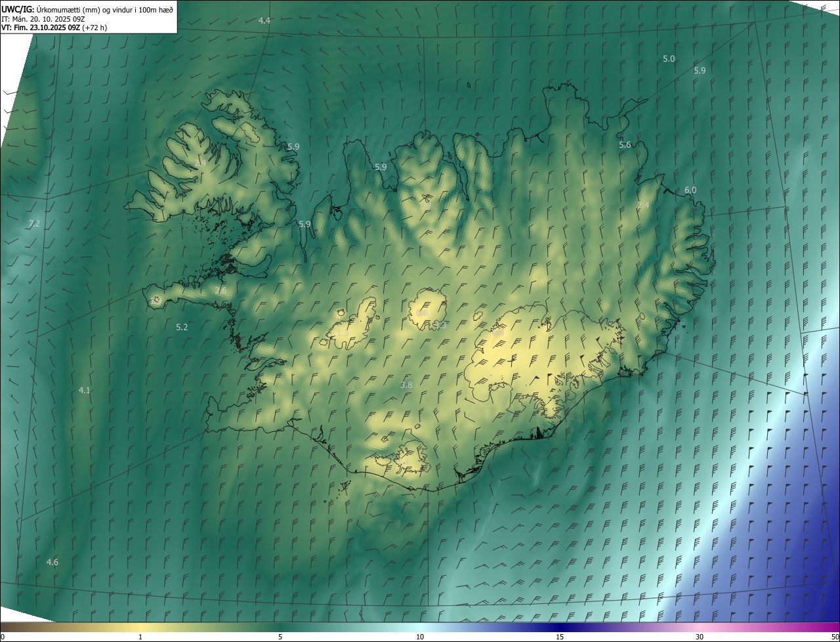Click the 7.2 value label on the map
This screenshot has width=840, height=642.
[34, 224]
